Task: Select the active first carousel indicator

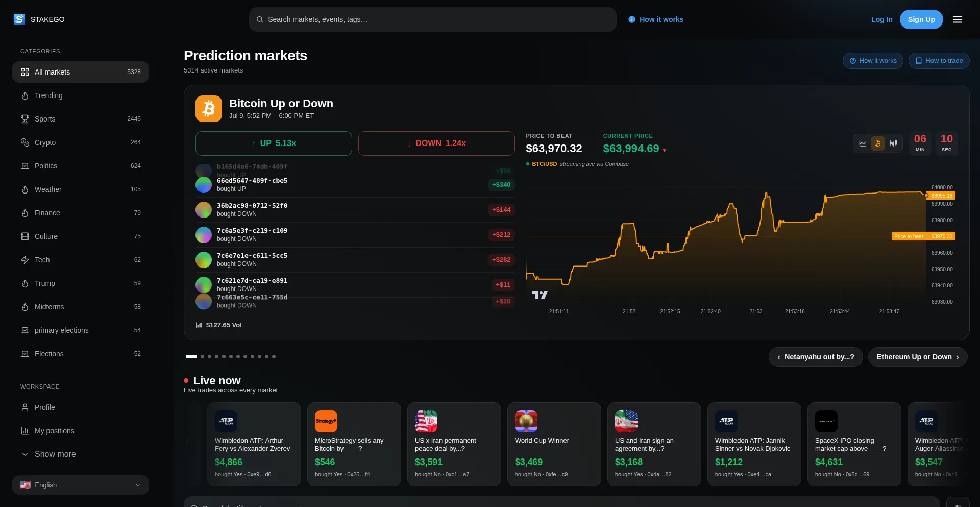Action: 191,357
